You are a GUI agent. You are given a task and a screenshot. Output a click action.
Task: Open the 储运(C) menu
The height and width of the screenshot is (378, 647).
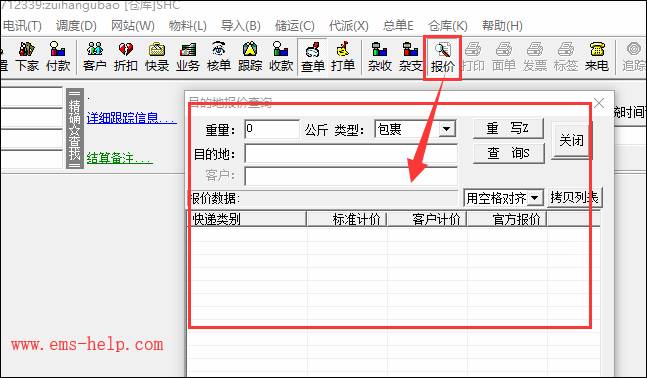(295, 26)
